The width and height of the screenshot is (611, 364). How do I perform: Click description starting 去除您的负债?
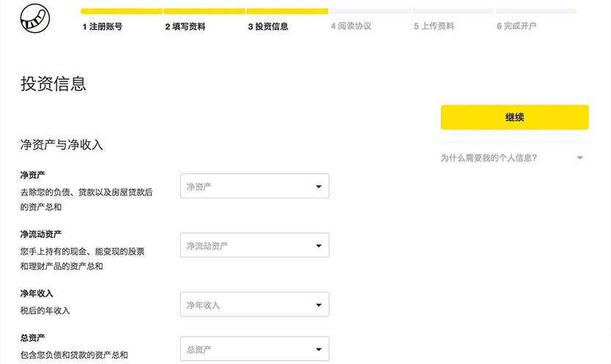86,199
